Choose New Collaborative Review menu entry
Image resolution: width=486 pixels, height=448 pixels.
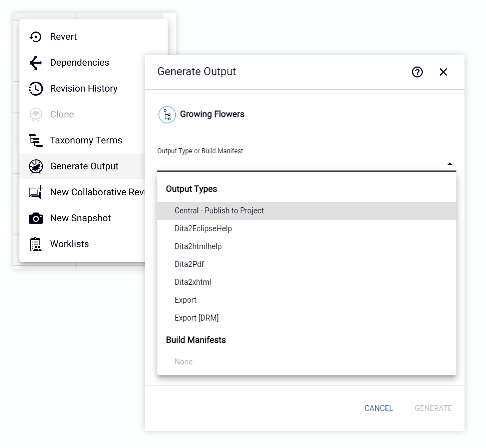click(x=82, y=192)
